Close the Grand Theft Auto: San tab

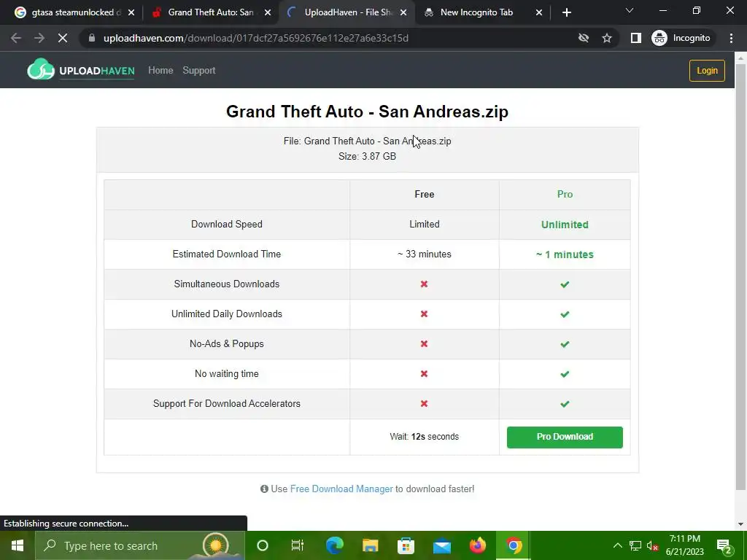pos(268,12)
